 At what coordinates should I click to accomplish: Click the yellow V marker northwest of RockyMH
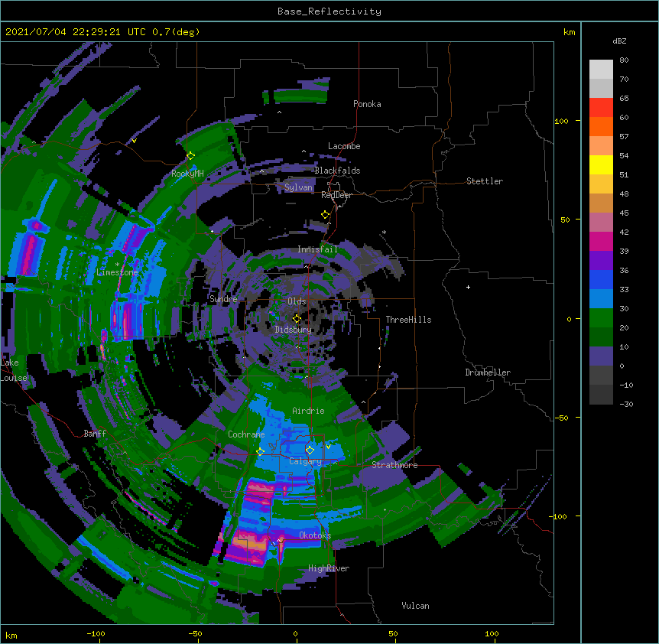134,141
